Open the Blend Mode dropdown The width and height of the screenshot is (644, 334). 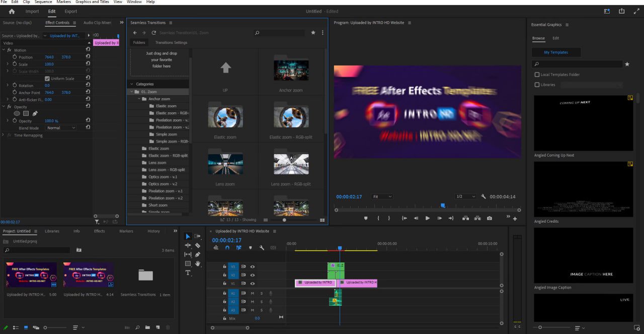coord(61,128)
